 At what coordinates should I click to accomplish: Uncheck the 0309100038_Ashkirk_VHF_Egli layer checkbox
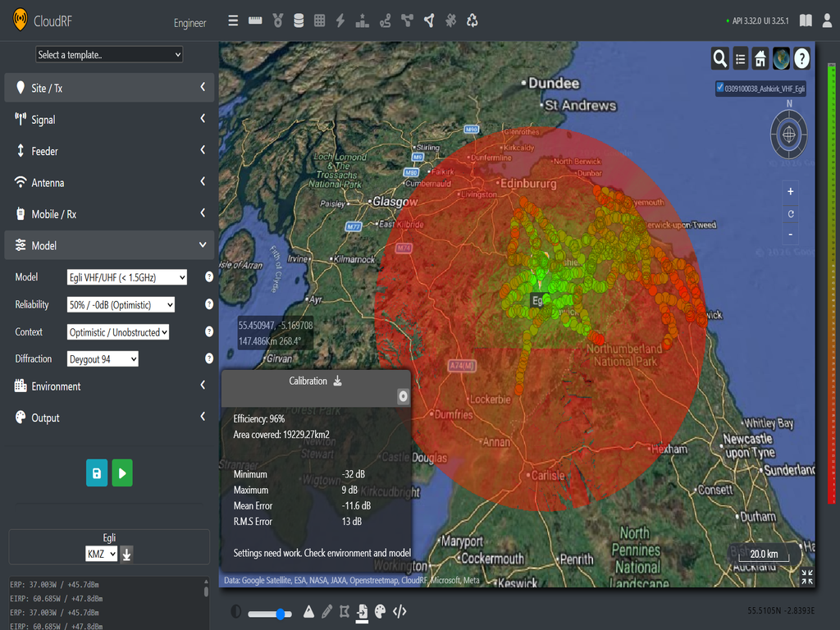coord(719,87)
